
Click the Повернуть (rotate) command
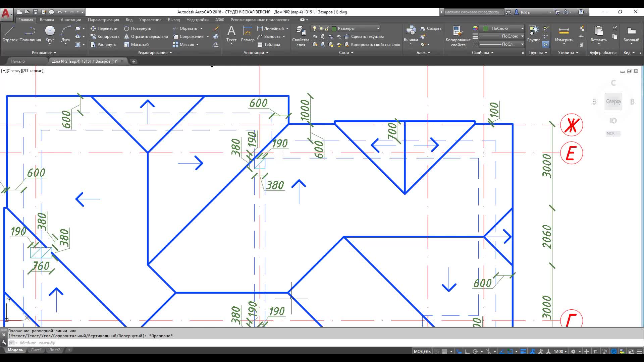coord(138,28)
